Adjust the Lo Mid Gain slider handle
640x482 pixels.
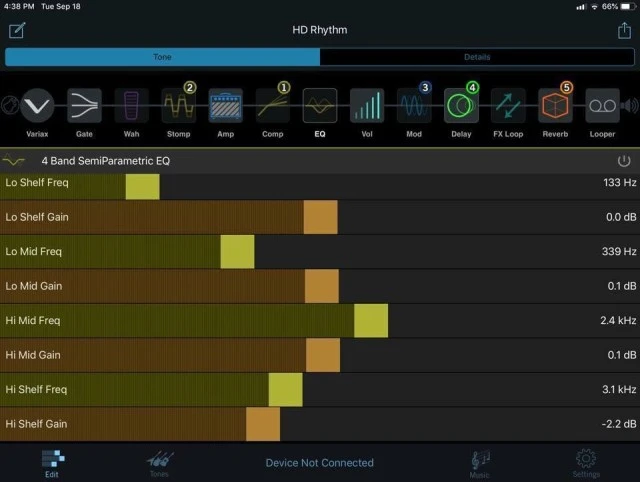(x=322, y=286)
